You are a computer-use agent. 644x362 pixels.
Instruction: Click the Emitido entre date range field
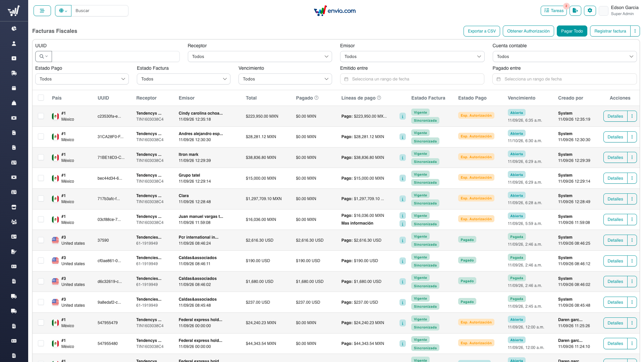tap(412, 79)
